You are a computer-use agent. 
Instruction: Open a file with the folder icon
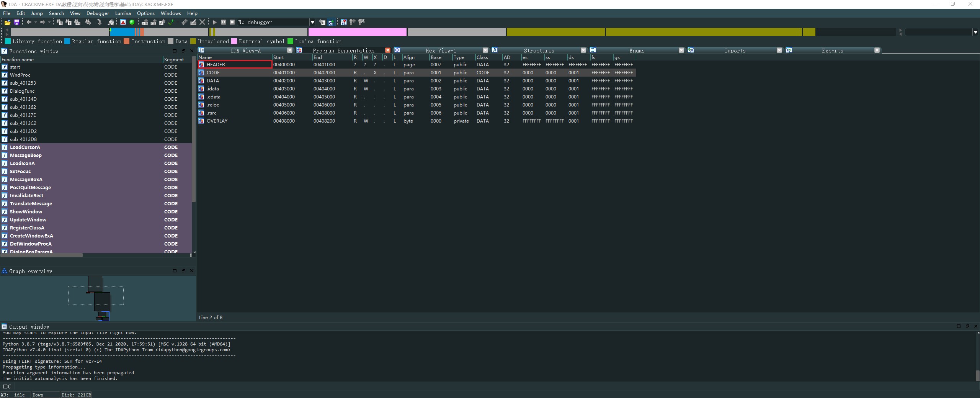[x=7, y=22]
